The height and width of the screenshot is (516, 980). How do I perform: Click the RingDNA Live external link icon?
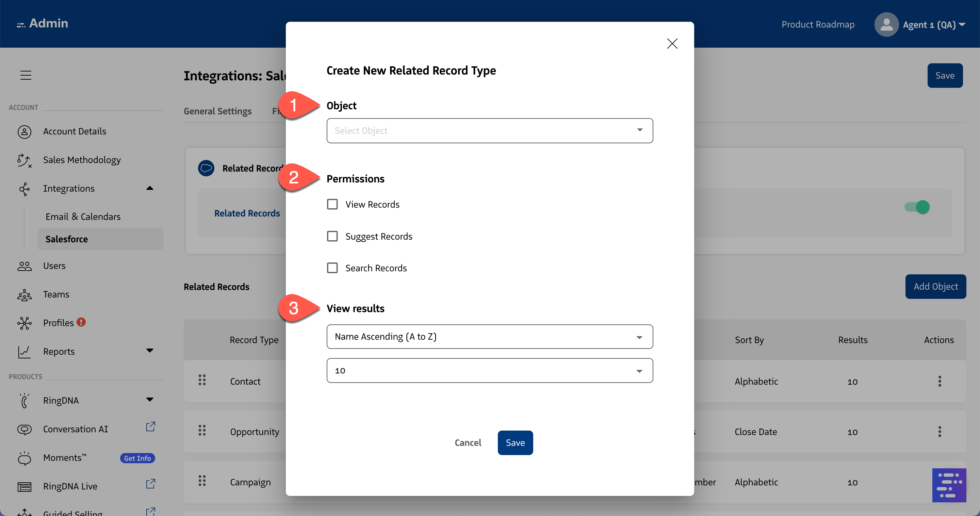click(150, 484)
